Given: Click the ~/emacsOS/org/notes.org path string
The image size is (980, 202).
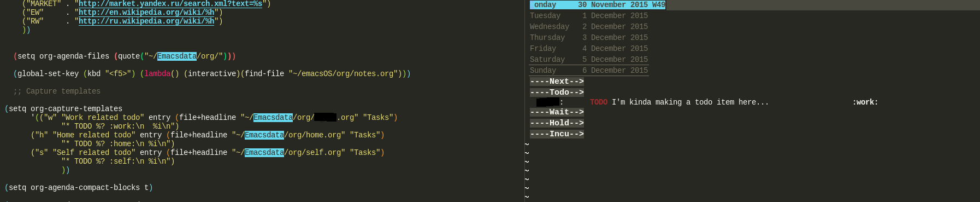Looking at the screenshot, I should pyautogui.click(x=343, y=74).
